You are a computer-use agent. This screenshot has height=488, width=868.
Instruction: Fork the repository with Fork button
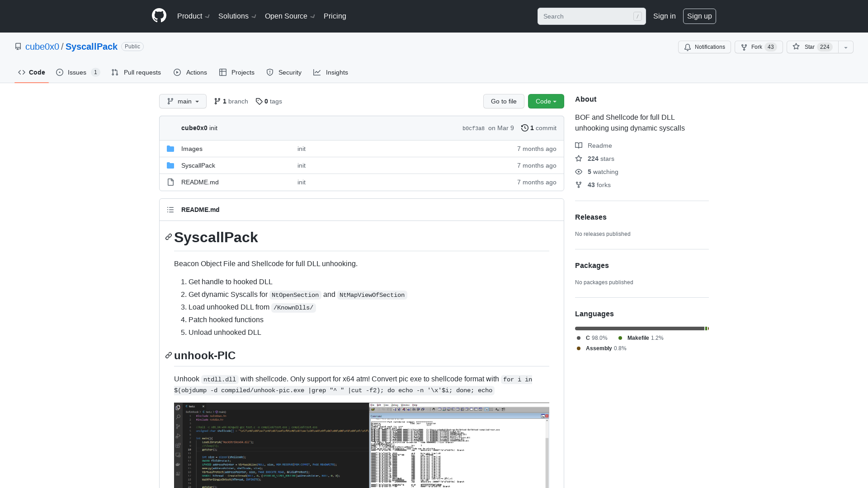759,47
